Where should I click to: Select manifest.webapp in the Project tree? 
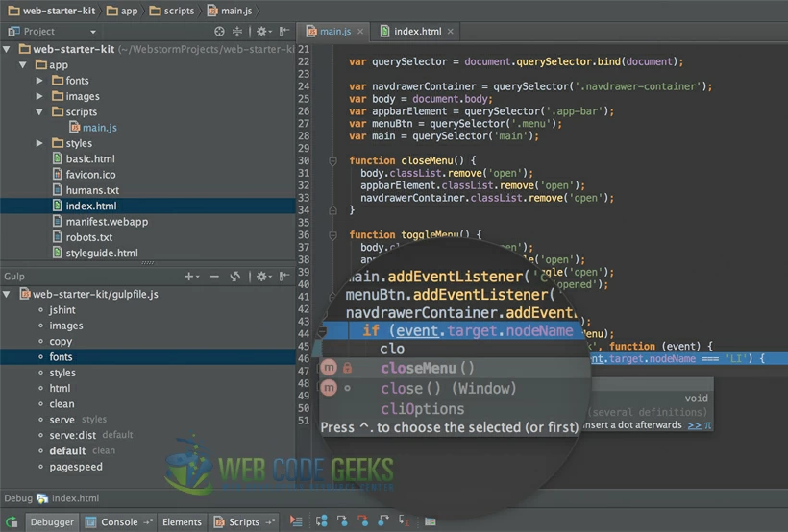(x=101, y=222)
